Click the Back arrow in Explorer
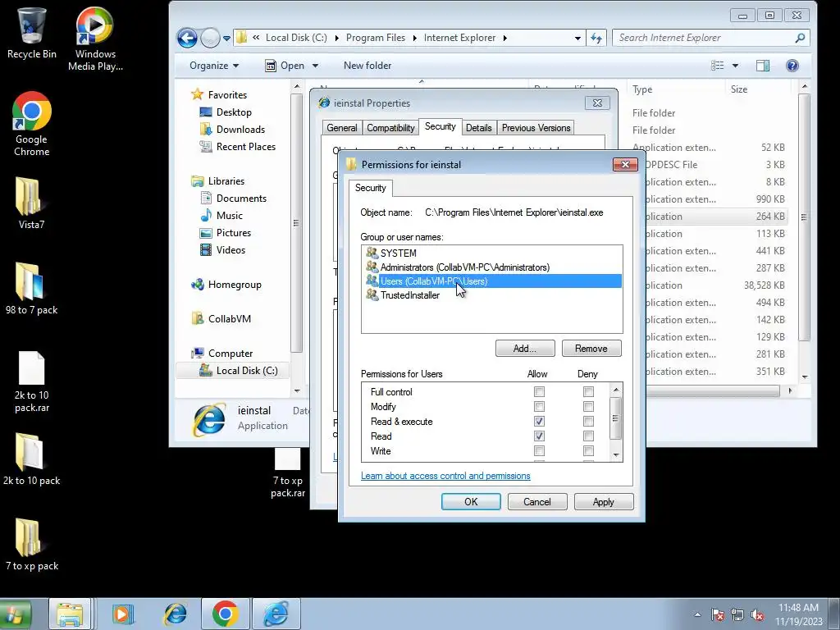840x630 pixels. coord(187,38)
